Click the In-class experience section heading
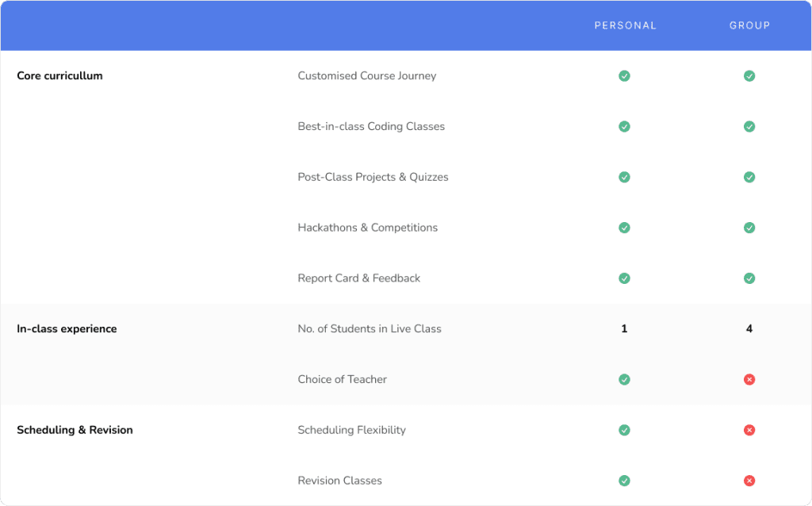 [67, 329]
